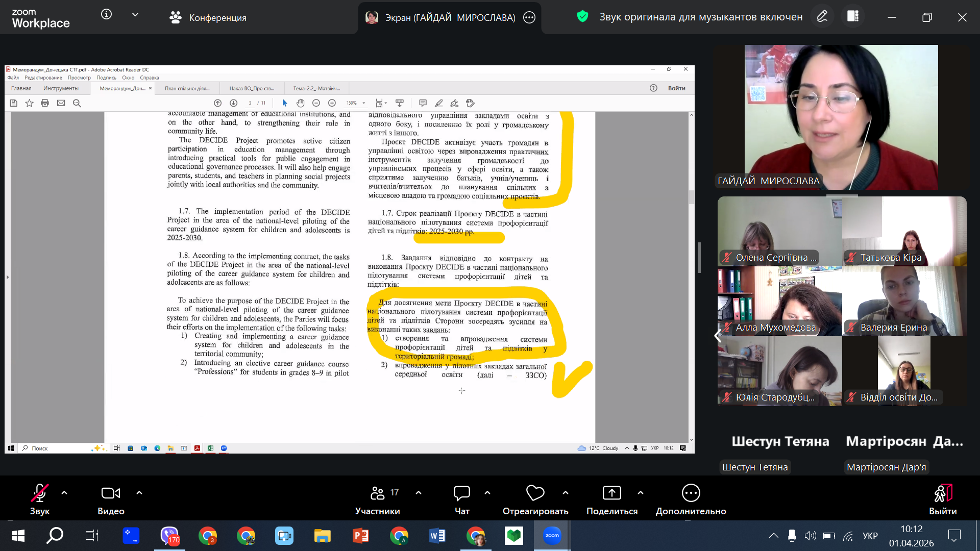
Task: Click the Поделиться share screen icon
Action: 611,493
